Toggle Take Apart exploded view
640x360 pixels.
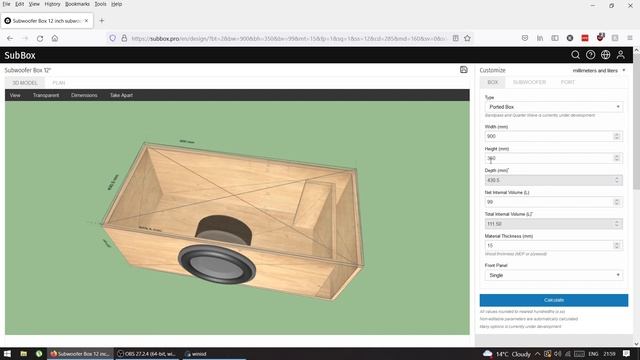[x=121, y=95]
